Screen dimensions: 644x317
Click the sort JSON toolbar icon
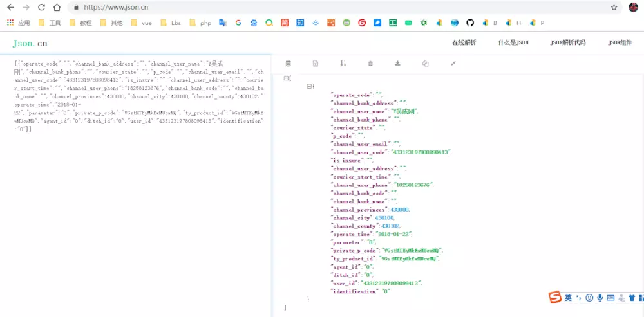343,63
